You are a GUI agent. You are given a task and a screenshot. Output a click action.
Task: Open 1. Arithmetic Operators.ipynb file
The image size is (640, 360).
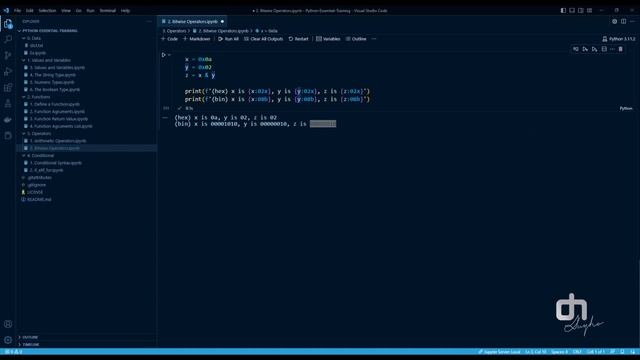click(58, 141)
